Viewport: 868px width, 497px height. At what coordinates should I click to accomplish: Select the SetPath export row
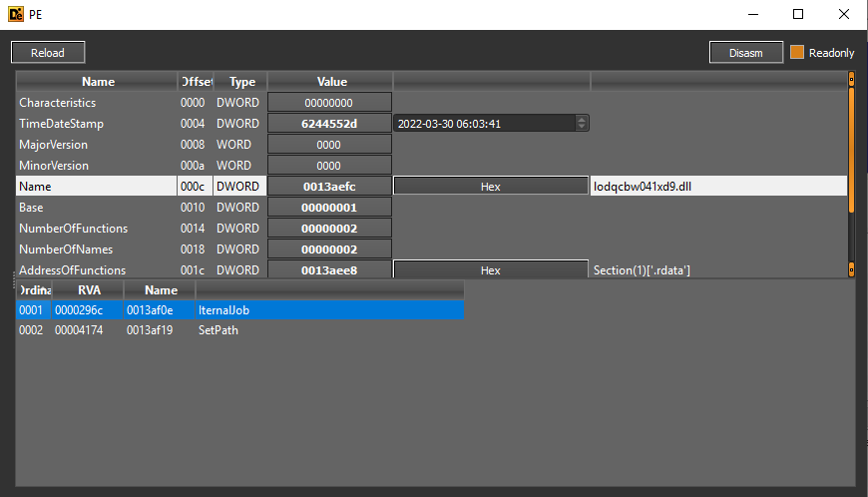[x=239, y=330]
